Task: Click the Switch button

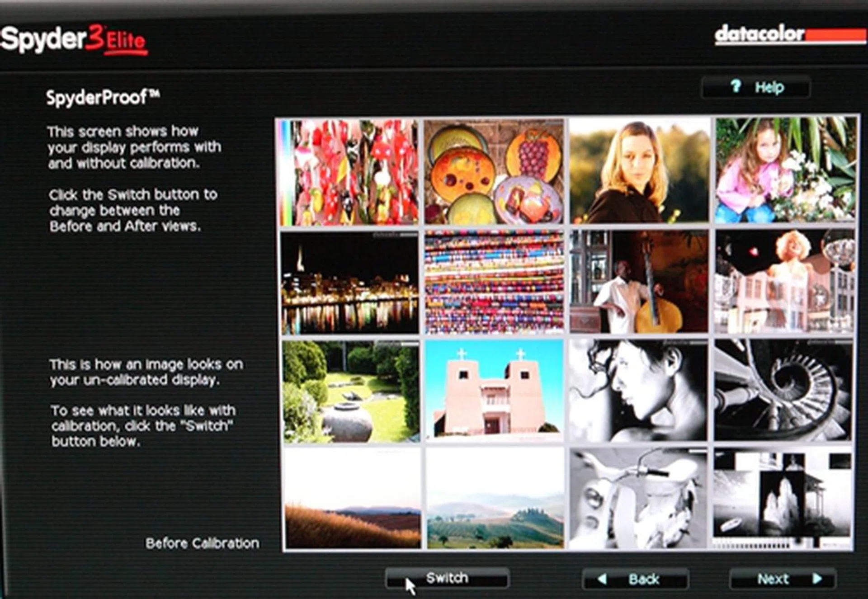Action: pos(447,578)
